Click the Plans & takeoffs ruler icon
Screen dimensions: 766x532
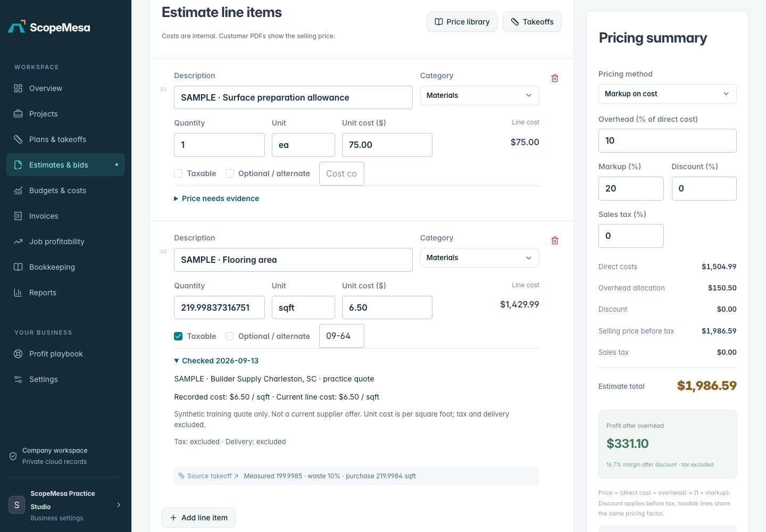click(x=18, y=139)
